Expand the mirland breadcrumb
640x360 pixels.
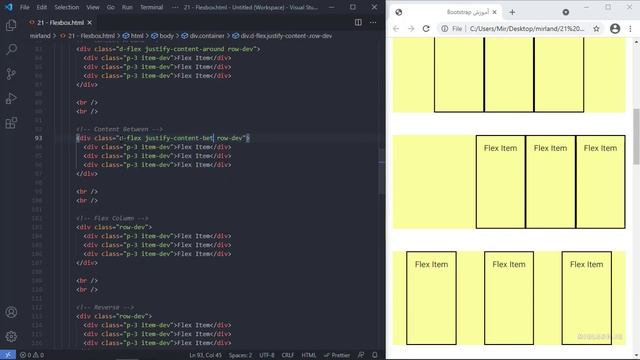(40, 36)
